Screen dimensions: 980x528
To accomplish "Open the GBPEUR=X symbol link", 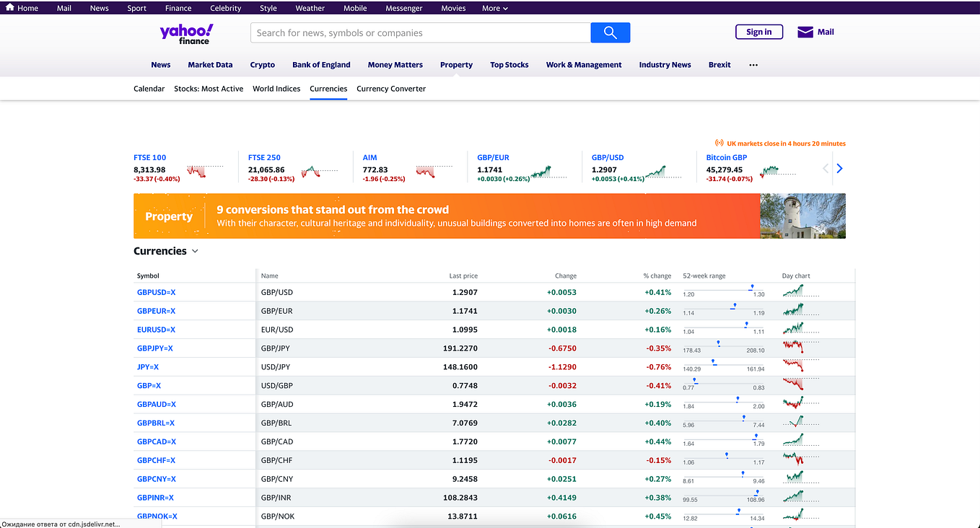I will click(156, 311).
